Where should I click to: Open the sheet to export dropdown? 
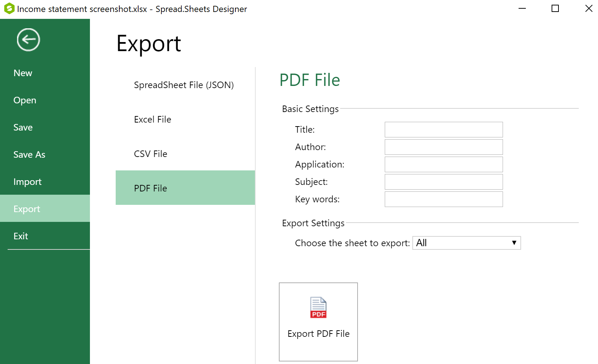click(x=466, y=243)
